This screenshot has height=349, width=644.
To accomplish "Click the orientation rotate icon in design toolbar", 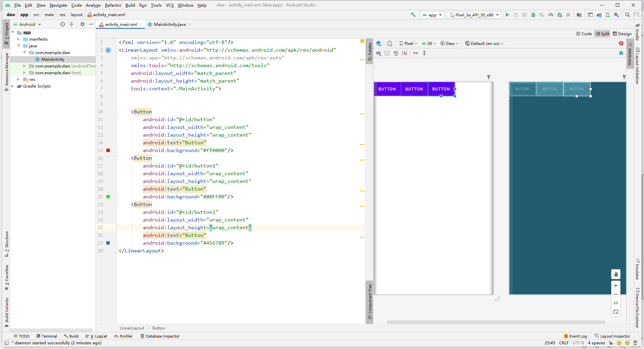I will (389, 43).
